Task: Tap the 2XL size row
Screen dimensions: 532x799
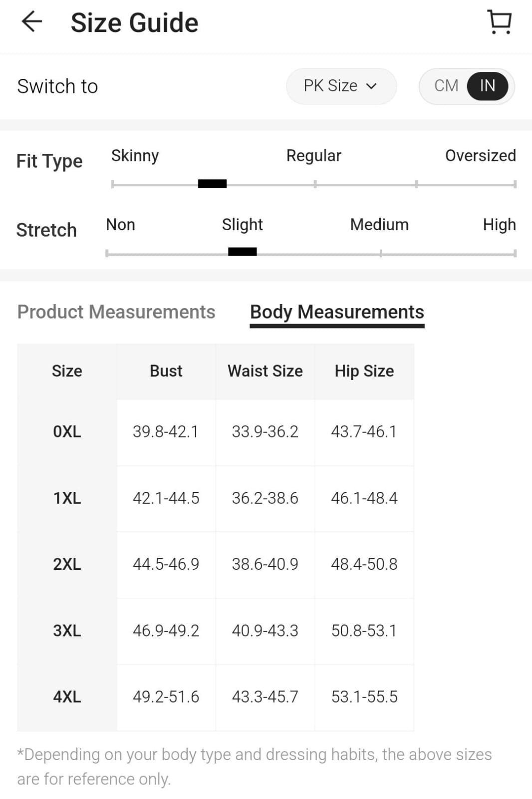Action: pyautogui.click(x=66, y=565)
